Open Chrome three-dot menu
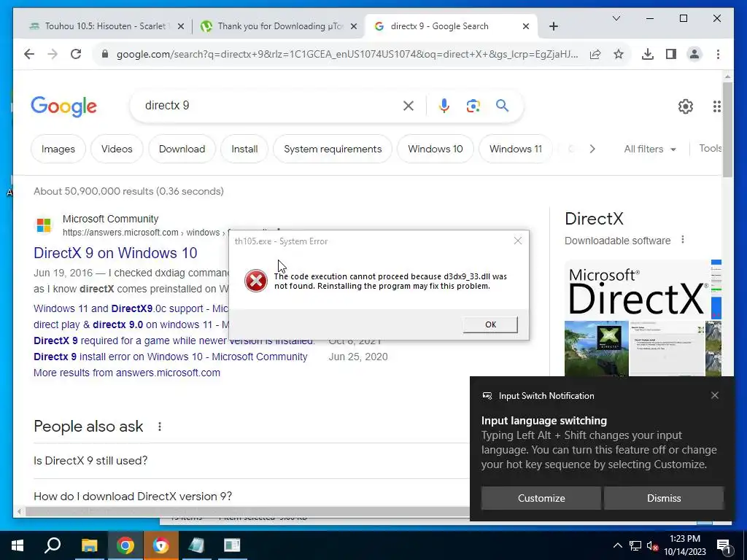This screenshot has width=747, height=560. click(x=718, y=54)
